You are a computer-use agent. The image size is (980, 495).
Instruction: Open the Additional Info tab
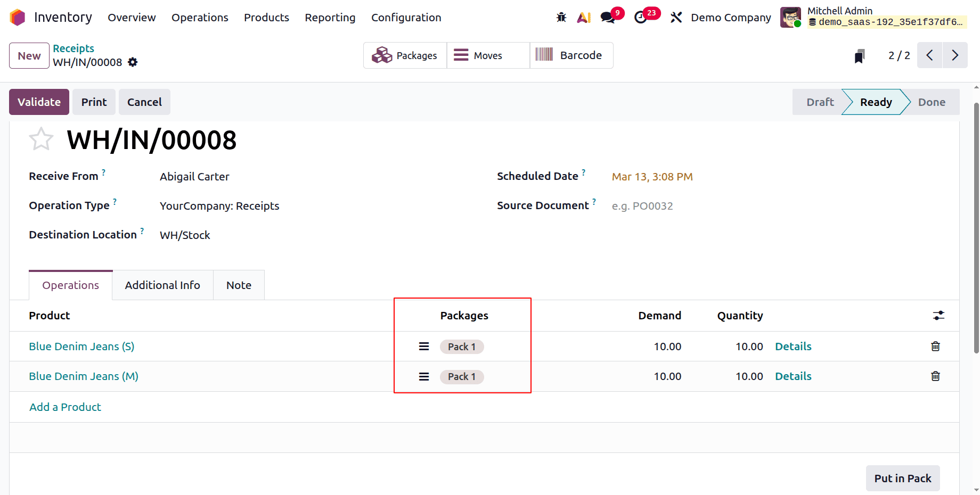[x=162, y=285]
